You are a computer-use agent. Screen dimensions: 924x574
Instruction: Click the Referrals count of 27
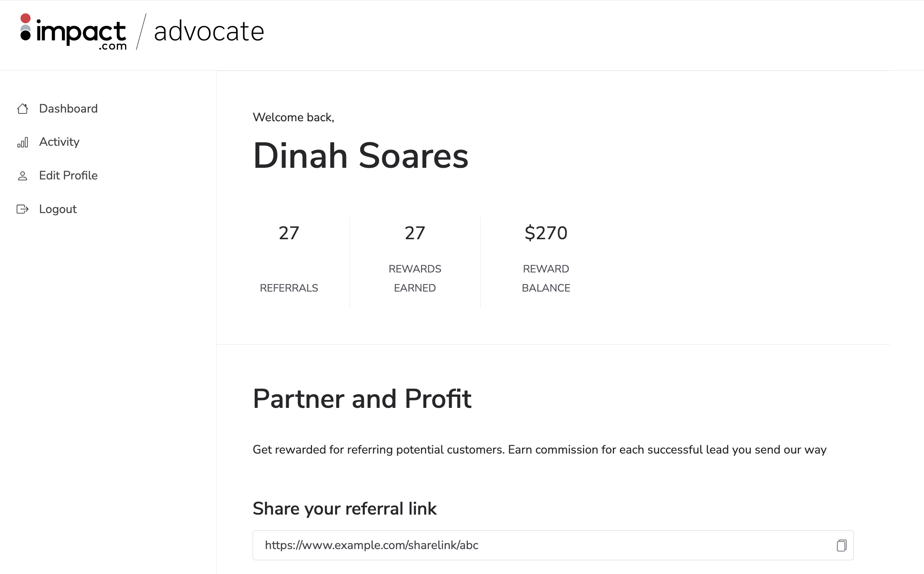pyautogui.click(x=289, y=233)
